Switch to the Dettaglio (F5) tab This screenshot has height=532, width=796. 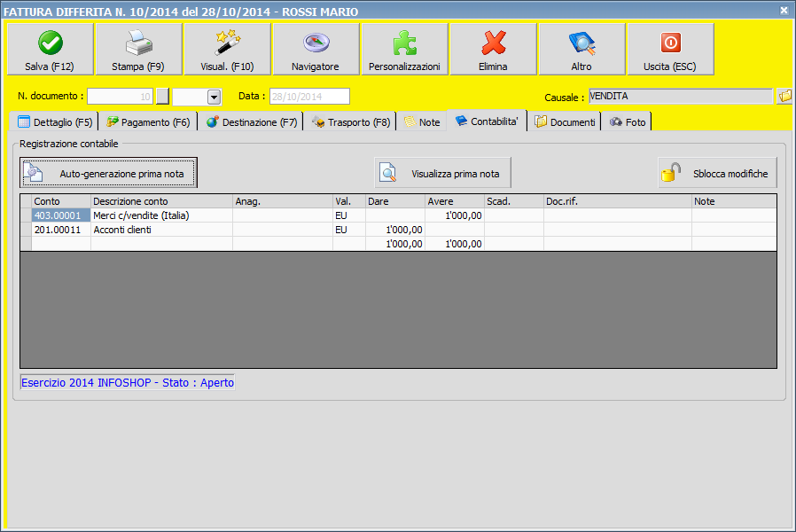[x=55, y=122]
